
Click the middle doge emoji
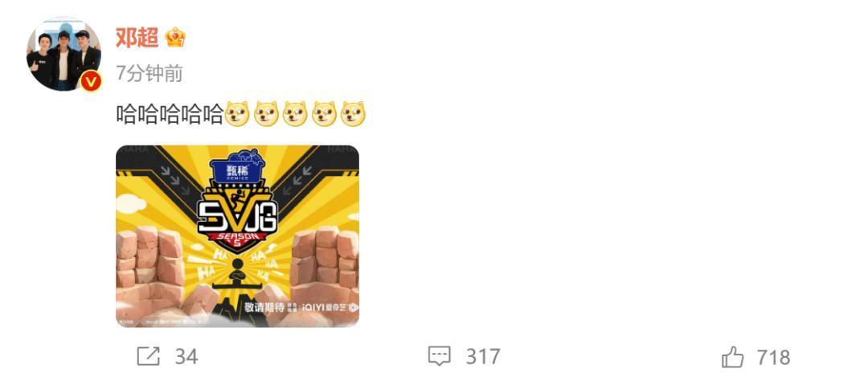pyautogui.click(x=295, y=114)
